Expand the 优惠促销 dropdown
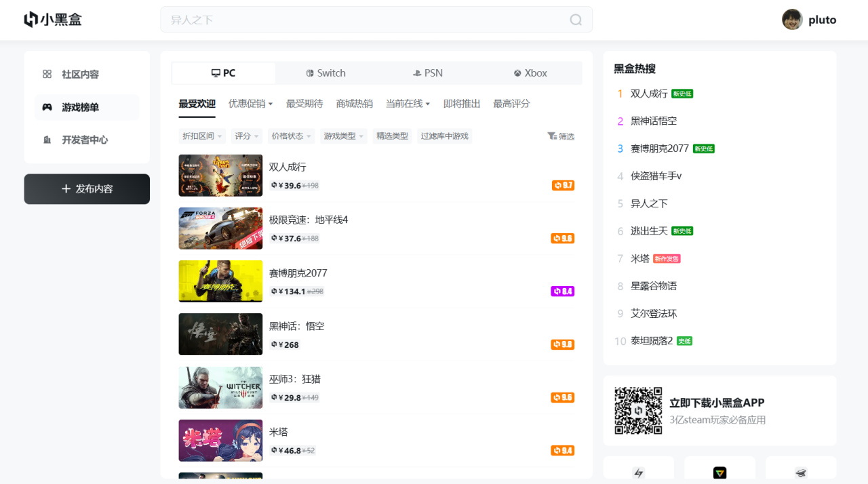This screenshot has width=868, height=484. coord(250,104)
